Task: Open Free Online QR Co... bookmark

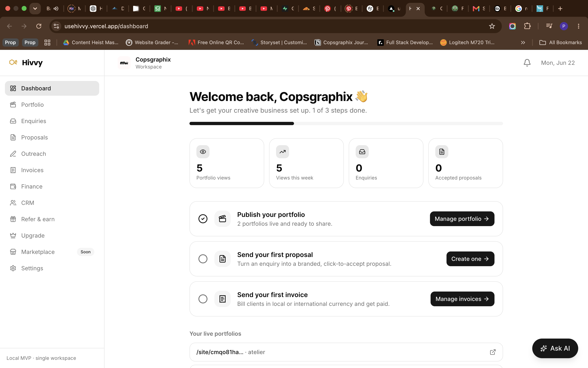Action: click(x=216, y=43)
